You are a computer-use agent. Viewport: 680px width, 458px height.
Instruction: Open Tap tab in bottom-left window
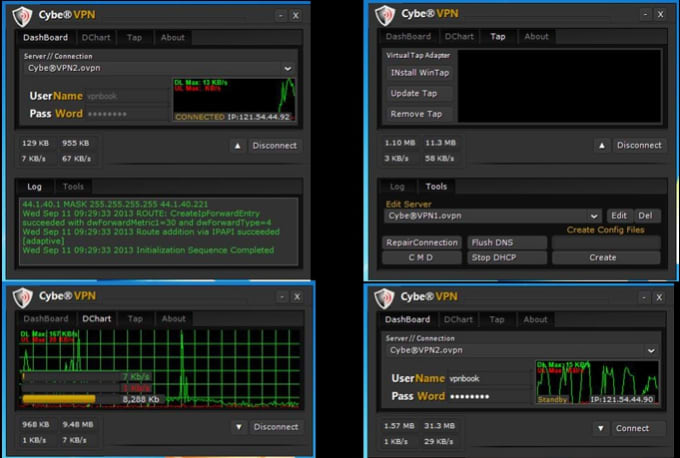pos(135,319)
